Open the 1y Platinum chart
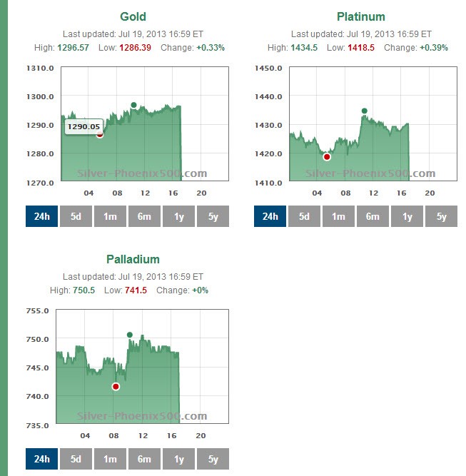 tap(407, 216)
